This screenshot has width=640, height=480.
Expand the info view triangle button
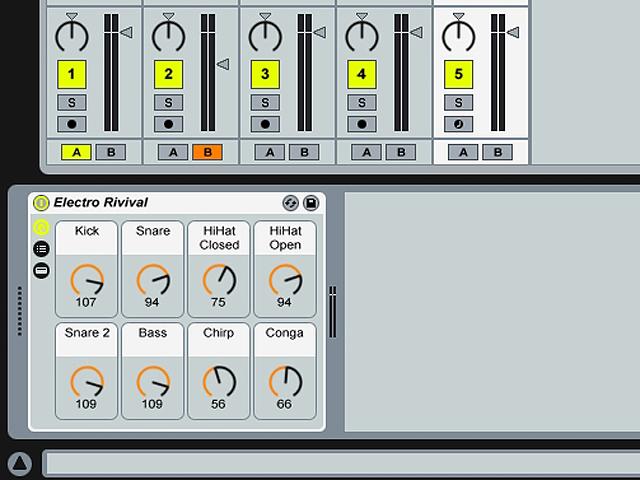point(19,464)
